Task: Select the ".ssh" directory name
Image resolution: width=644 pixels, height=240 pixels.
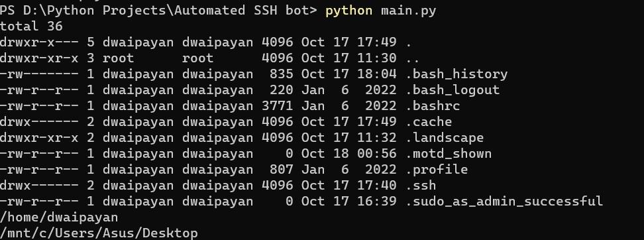Action: point(421,186)
